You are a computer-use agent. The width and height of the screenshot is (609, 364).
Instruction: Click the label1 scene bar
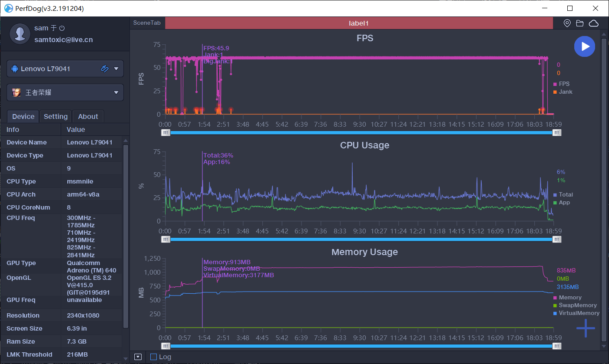359,23
